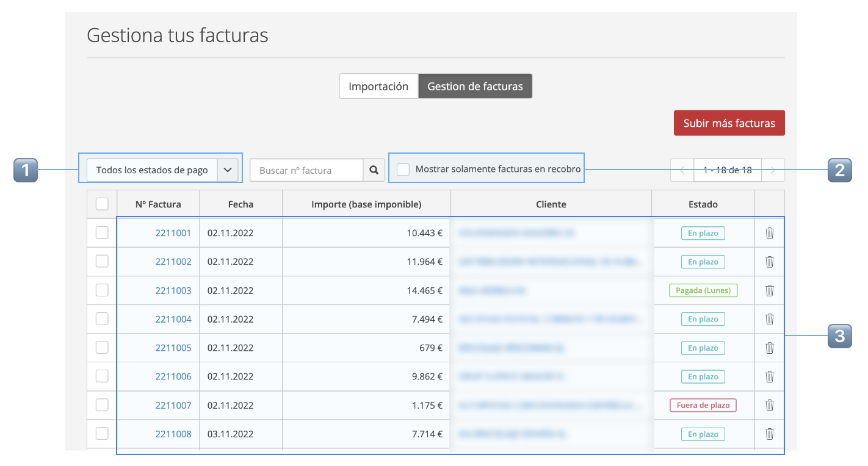Select the checkbox for invoice 2211001

pyautogui.click(x=102, y=232)
